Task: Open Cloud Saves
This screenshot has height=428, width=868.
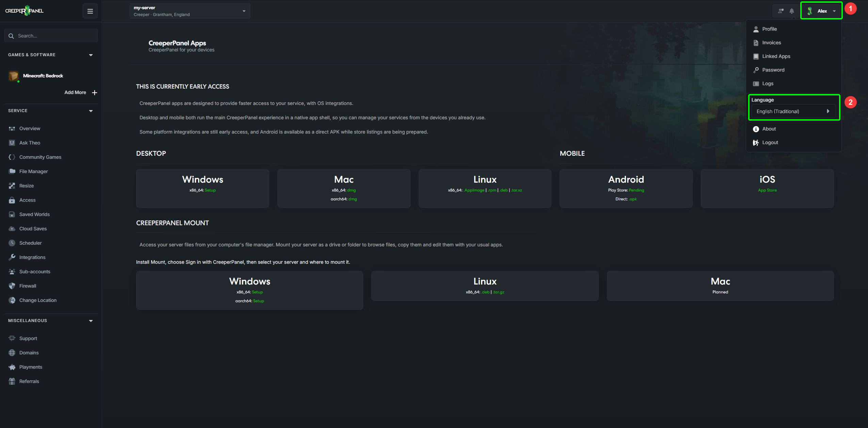Action: pos(33,229)
